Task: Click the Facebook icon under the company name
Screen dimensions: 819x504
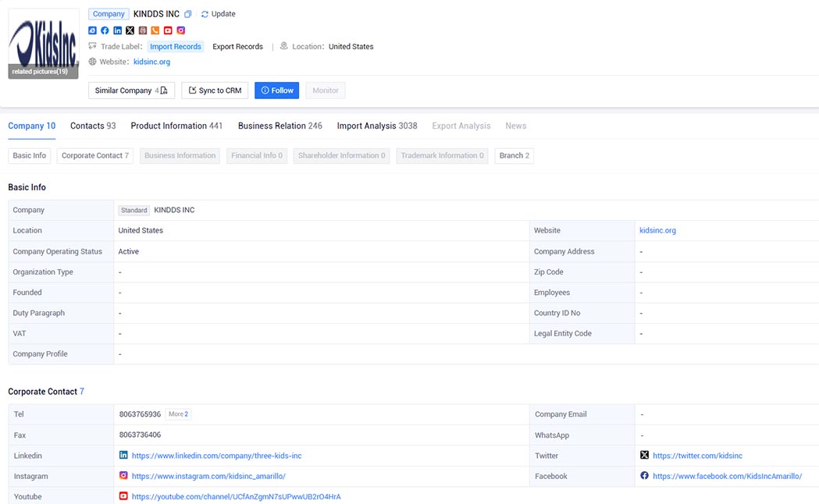Action: click(x=105, y=30)
